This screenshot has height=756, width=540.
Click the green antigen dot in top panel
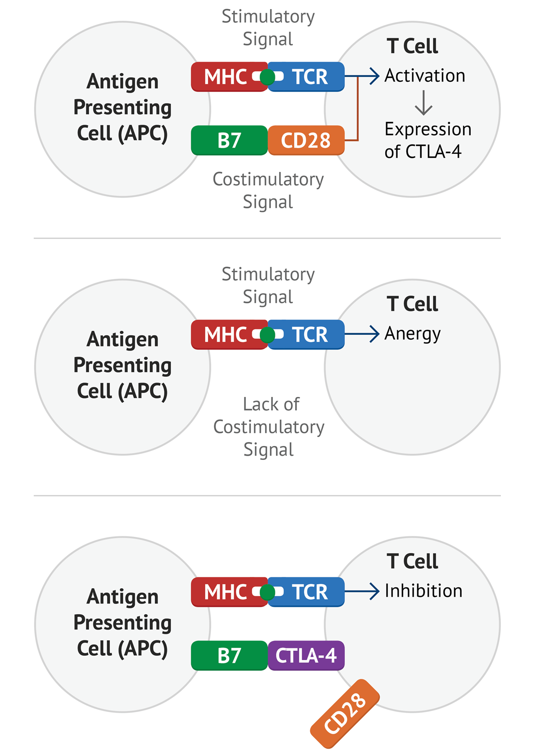(268, 77)
